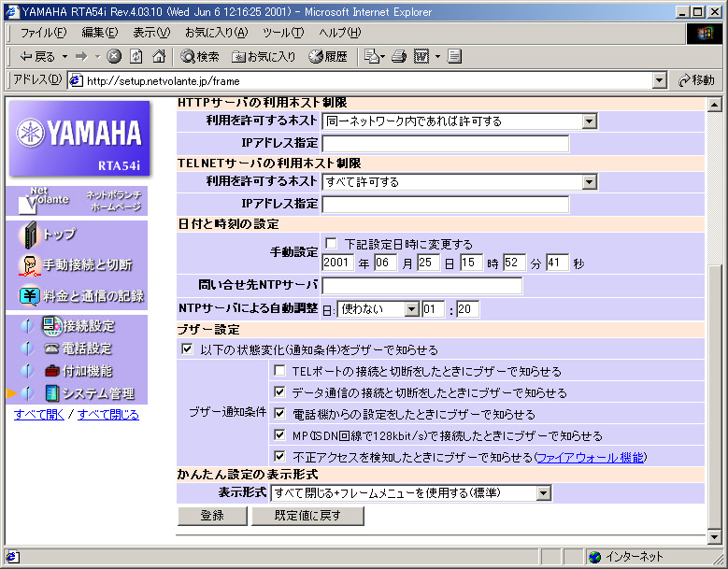Uncheck 不正アクセスを検知 buzzer checkbox
The image size is (728, 569).
(x=278, y=457)
